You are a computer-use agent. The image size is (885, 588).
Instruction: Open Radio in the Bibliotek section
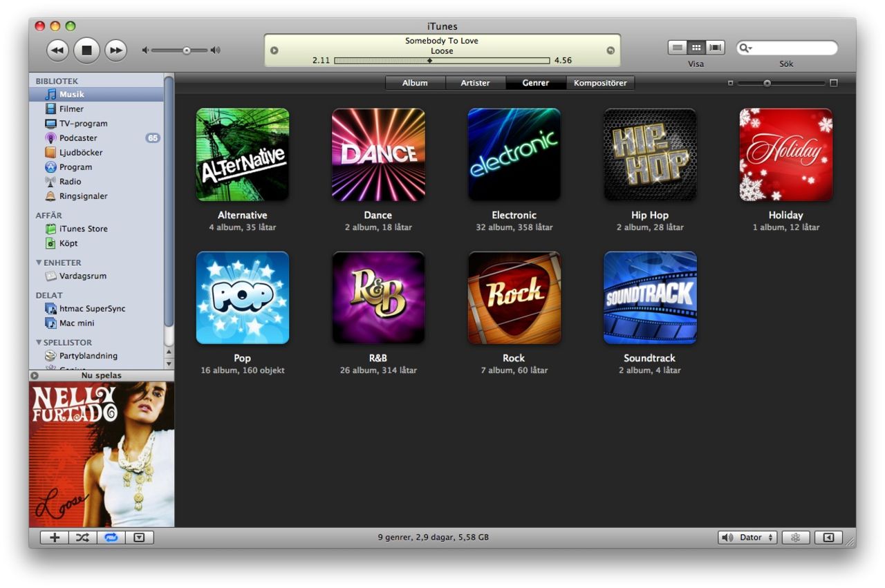coord(69,181)
